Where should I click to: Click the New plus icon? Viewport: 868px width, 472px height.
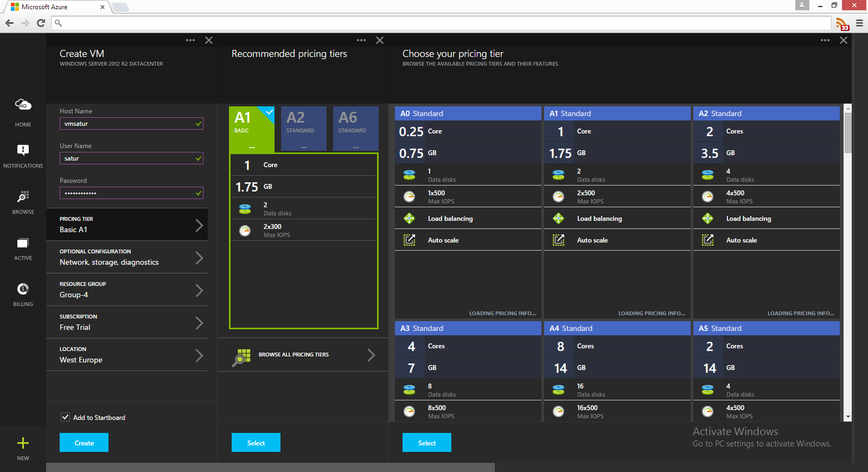tap(23, 443)
